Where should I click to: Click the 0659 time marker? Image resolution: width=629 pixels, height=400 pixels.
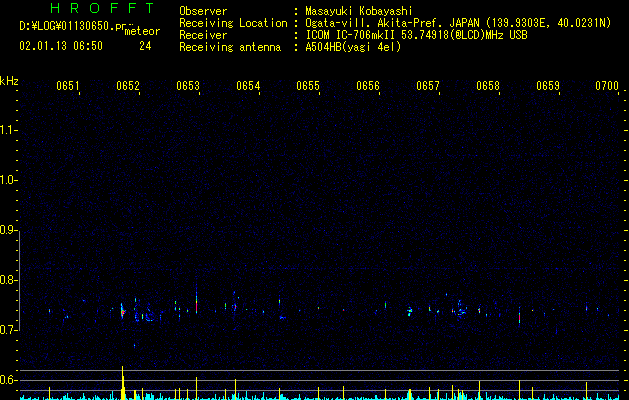[548, 85]
